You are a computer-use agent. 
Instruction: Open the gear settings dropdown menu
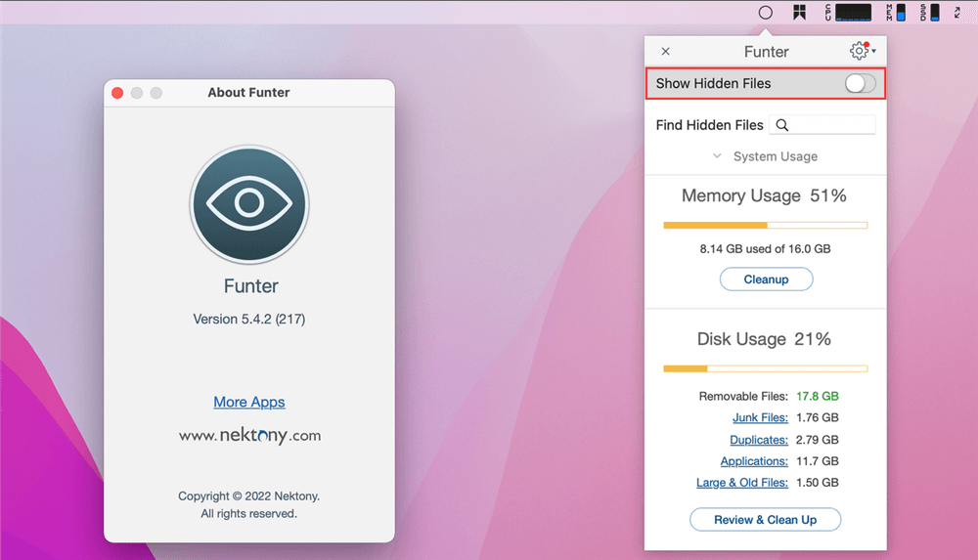click(x=862, y=51)
